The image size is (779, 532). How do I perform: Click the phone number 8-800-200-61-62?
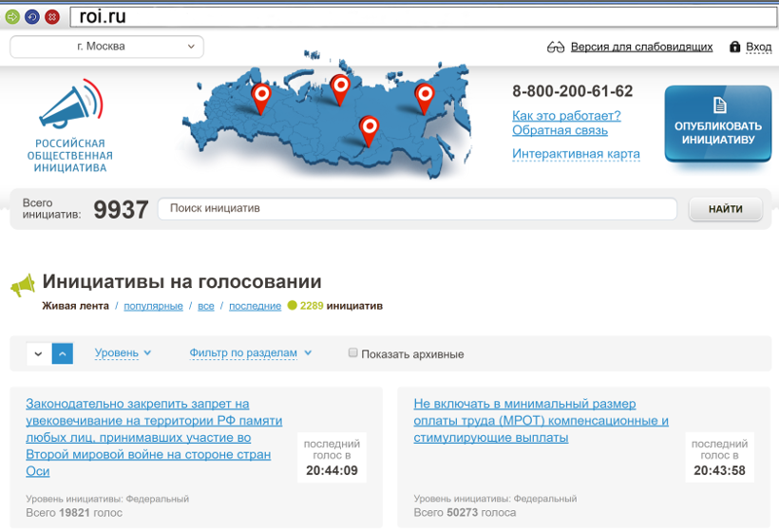pyautogui.click(x=572, y=91)
